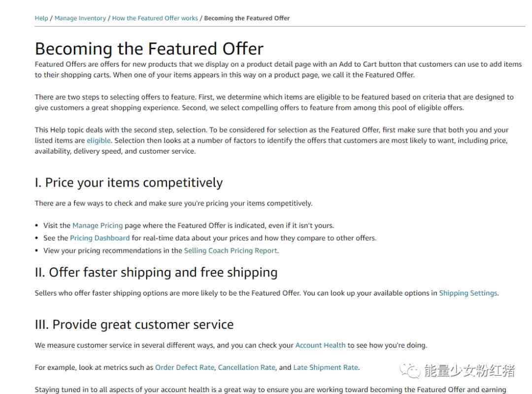Click the bullet before Visit the Manage Pricing
532x394 pixels.
point(36,226)
